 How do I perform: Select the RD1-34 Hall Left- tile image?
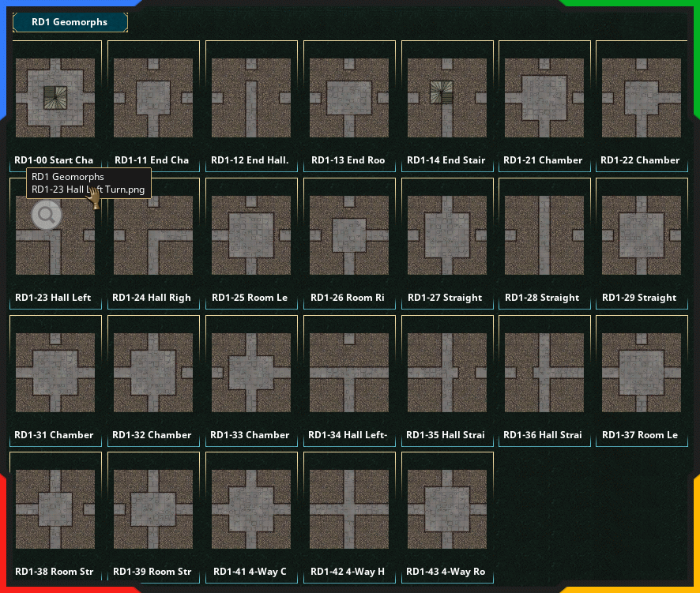coord(349,373)
